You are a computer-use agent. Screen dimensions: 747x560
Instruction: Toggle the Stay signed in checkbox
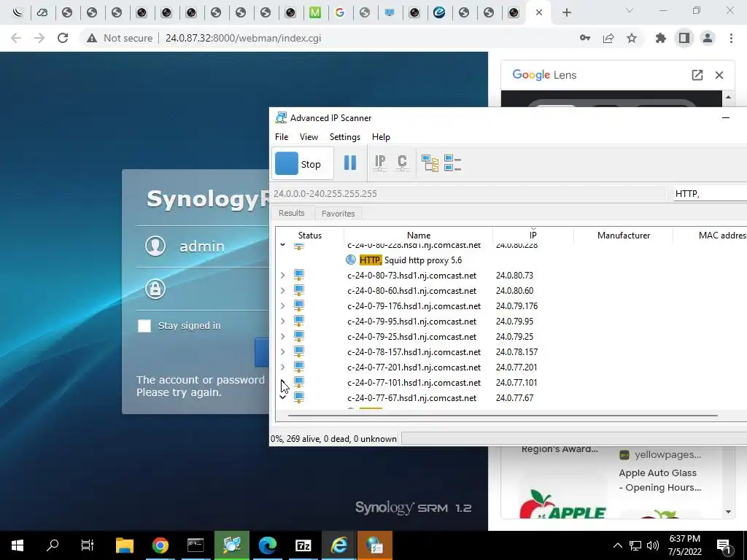point(144,326)
